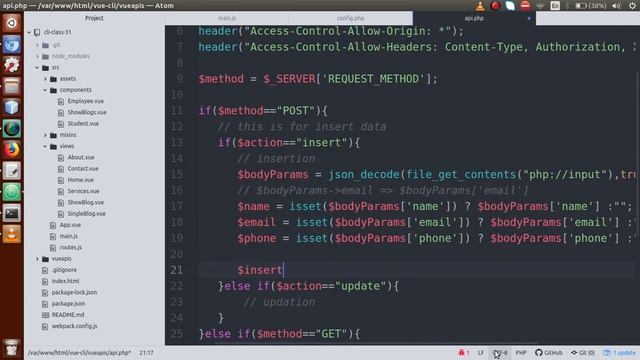Open routes.js file

click(71, 248)
